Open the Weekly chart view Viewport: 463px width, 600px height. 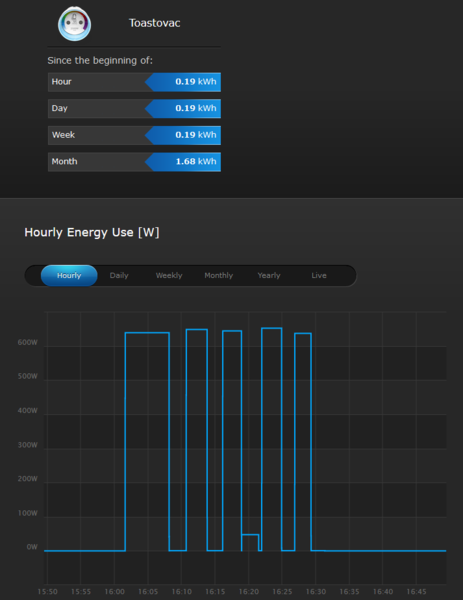[x=169, y=276]
